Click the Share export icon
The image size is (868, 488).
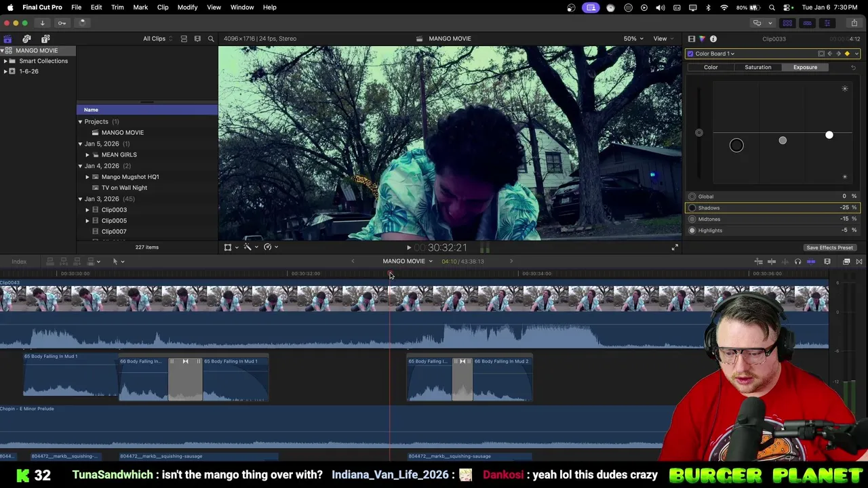[x=854, y=22]
